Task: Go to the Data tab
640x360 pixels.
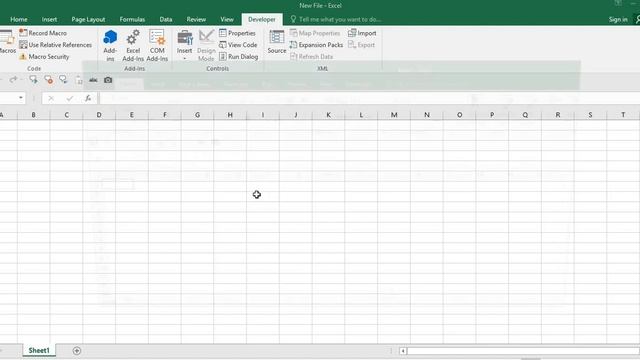Action: 166,19
